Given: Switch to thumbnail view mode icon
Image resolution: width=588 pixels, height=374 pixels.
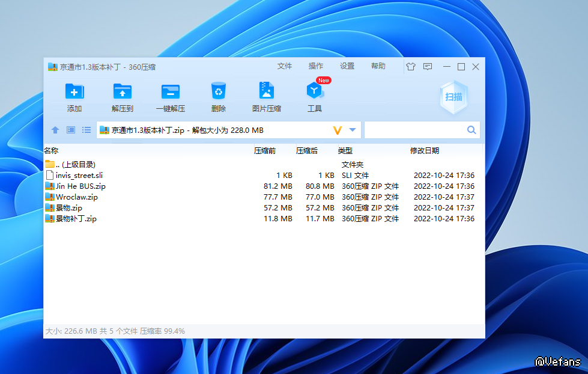Looking at the screenshot, I should tap(71, 130).
